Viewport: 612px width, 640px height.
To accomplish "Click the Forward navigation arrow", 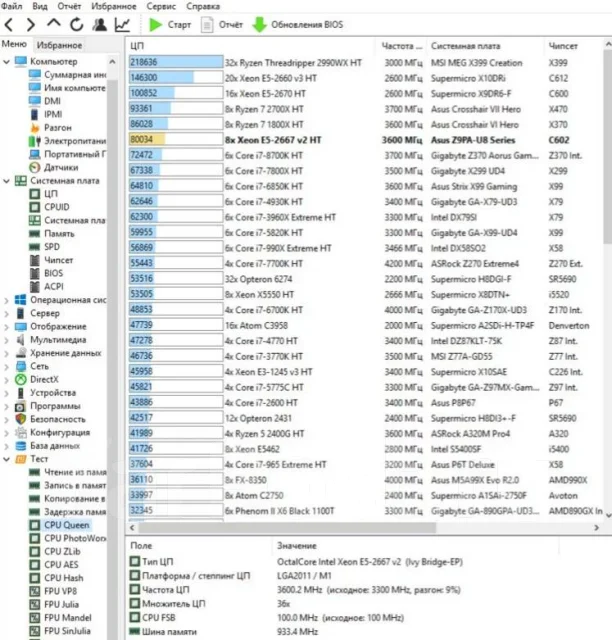I will [x=31, y=25].
